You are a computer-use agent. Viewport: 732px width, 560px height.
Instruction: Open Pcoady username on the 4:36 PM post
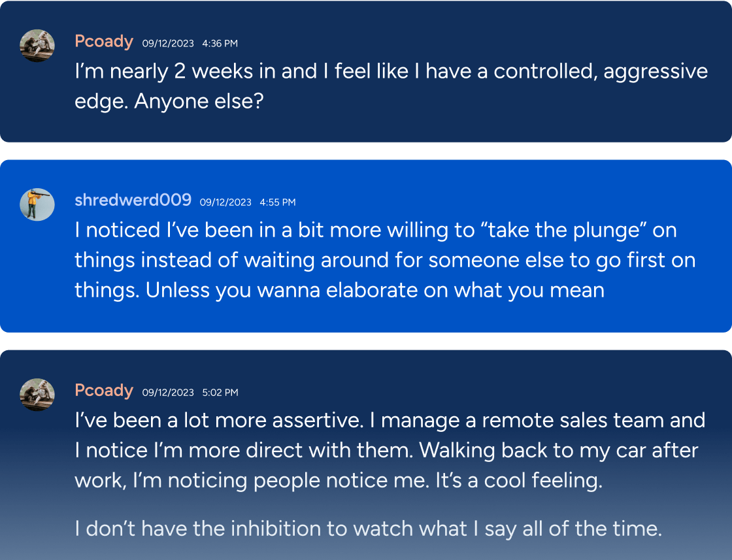click(104, 42)
